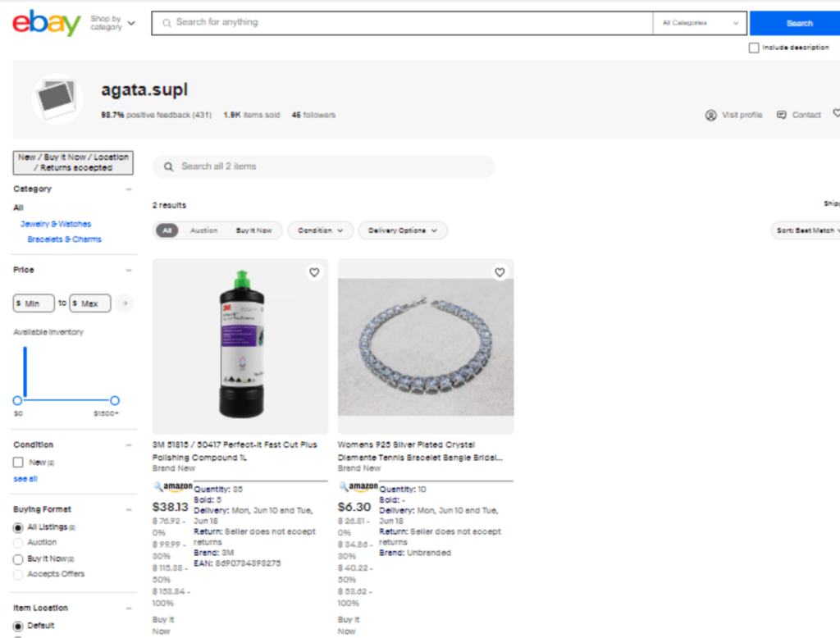Save 3M Polishing Compound to watchlist heart
Screen dimensions: 840x638
(314, 272)
